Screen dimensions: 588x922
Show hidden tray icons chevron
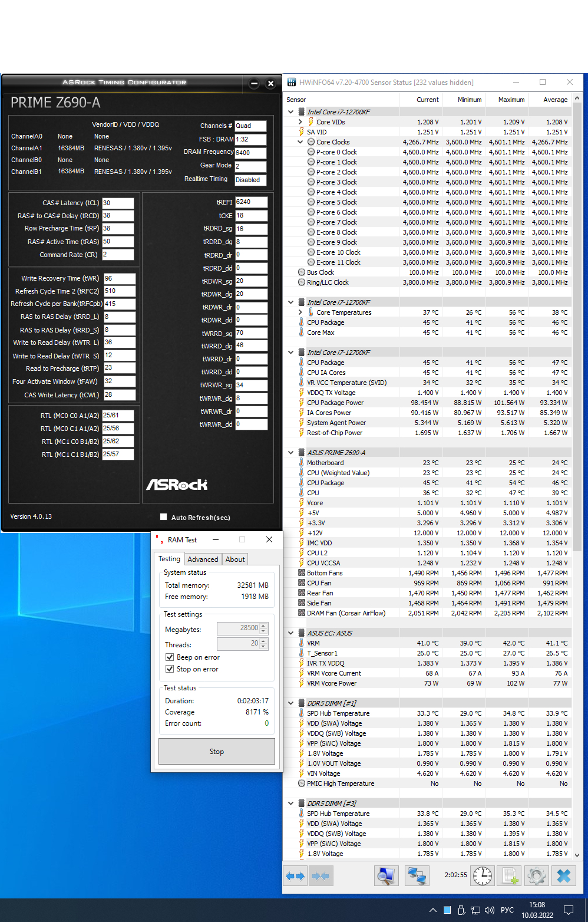coord(433,910)
